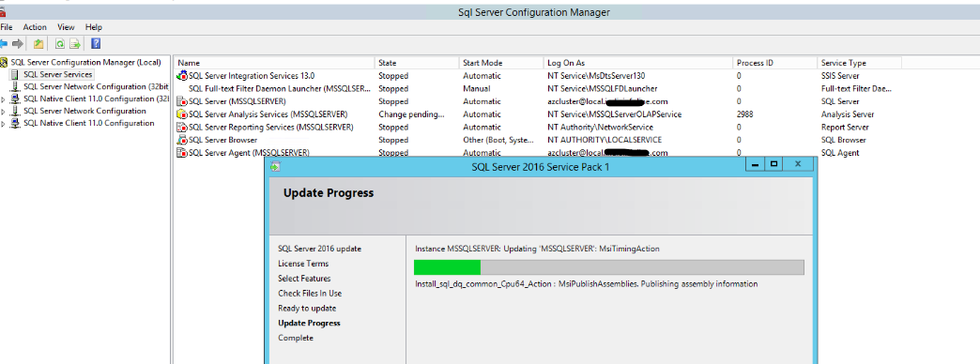The height and width of the screenshot is (364, 980).
Task: Click the NT AUTHORITY\LOCALSERVICE logon cell
Action: 605,140
